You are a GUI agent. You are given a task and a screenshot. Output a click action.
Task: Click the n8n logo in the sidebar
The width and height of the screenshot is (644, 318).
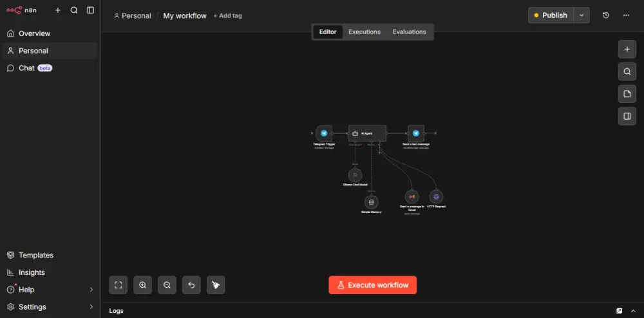pos(21,10)
